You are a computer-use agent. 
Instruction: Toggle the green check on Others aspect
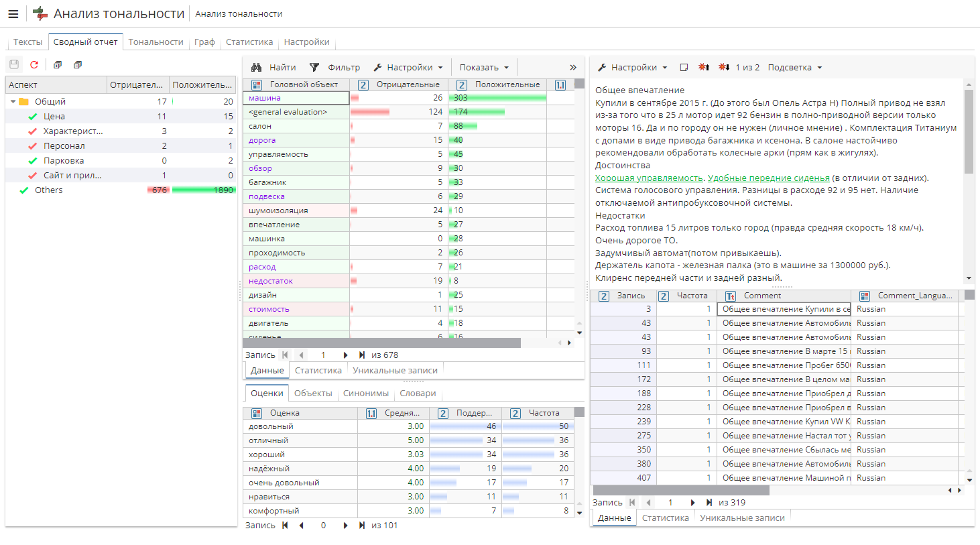click(x=24, y=190)
